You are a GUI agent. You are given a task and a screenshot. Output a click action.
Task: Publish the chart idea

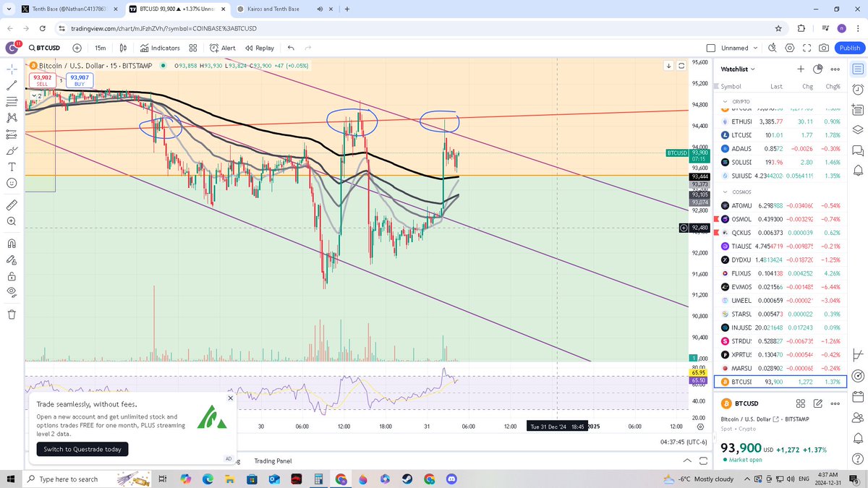[x=849, y=48]
